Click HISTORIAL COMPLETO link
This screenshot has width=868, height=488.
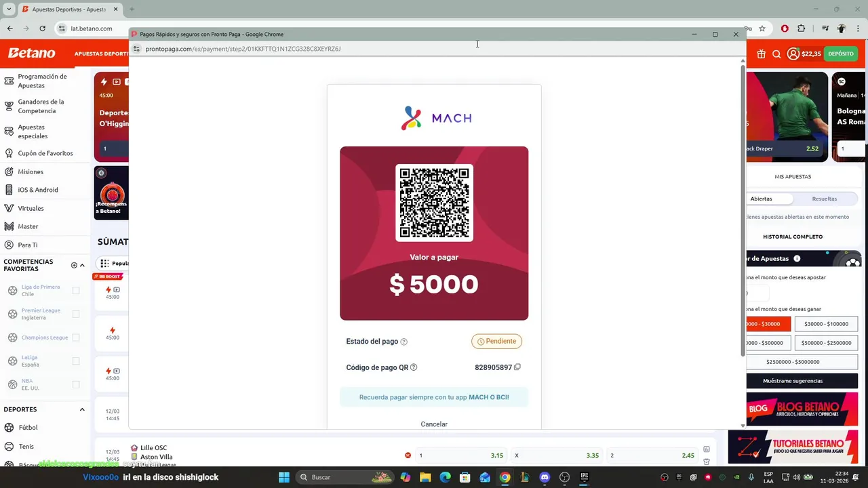[x=793, y=237]
